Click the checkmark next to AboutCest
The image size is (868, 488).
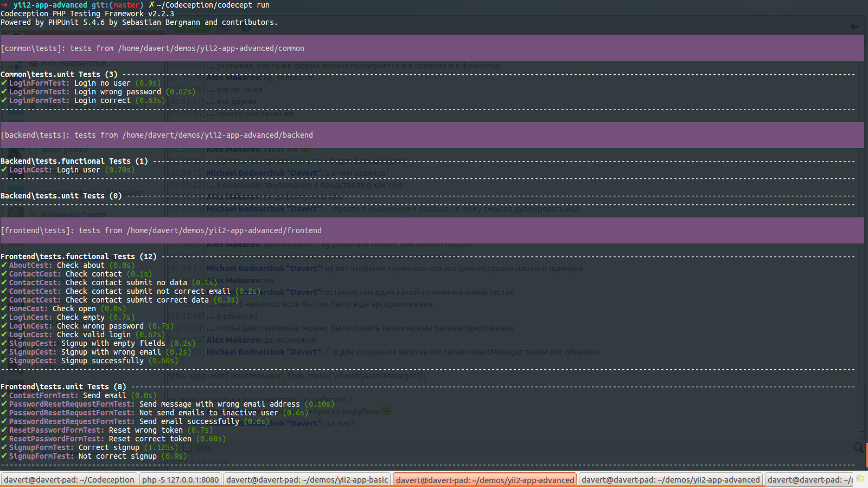point(4,265)
